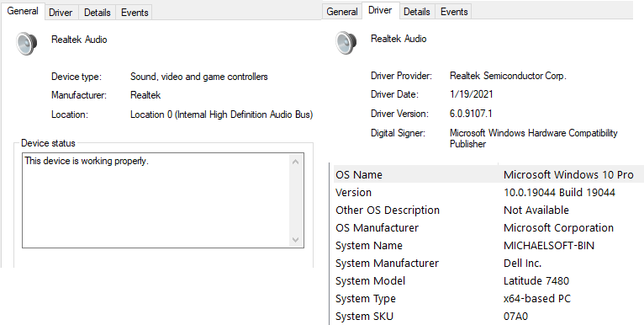This screenshot has height=325, width=644.
Task: Click the 'x64-based PC' value
Action: tap(537, 298)
